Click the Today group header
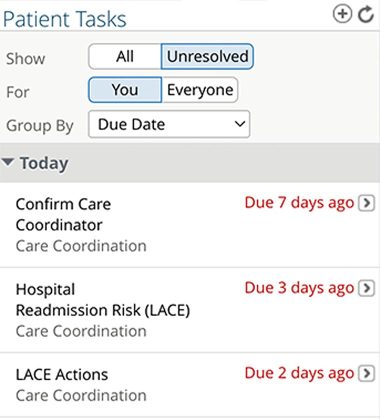This screenshot has width=380, height=420. 190,163
